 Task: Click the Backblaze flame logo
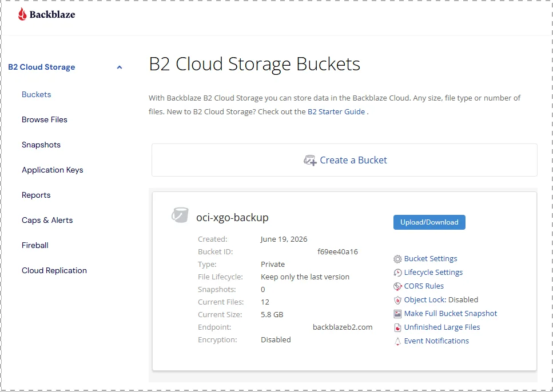pyautogui.click(x=22, y=14)
